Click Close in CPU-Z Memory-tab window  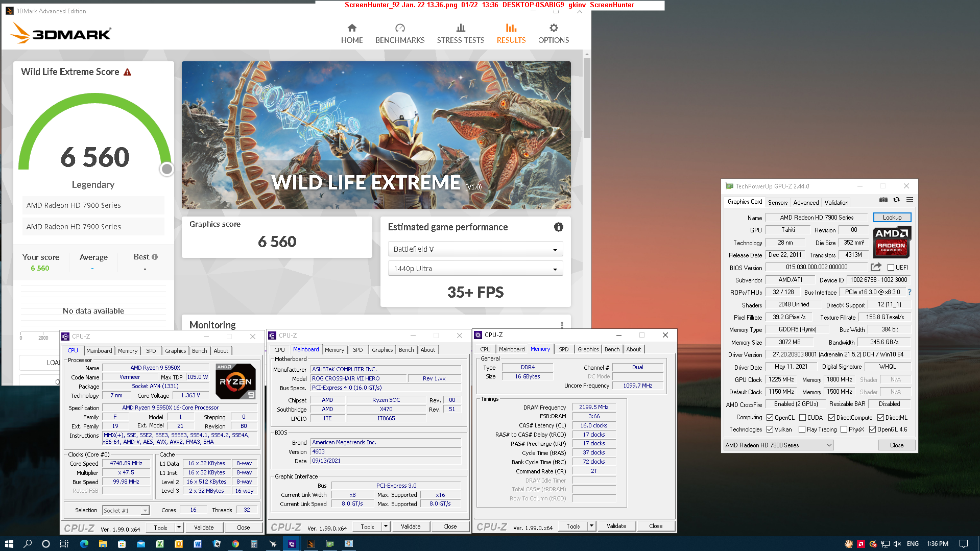click(656, 526)
